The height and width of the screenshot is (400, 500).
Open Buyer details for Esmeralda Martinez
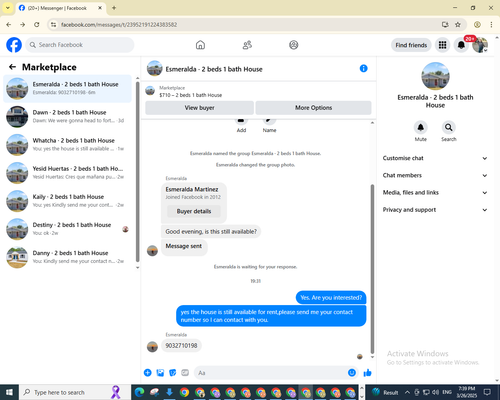click(194, 211)
